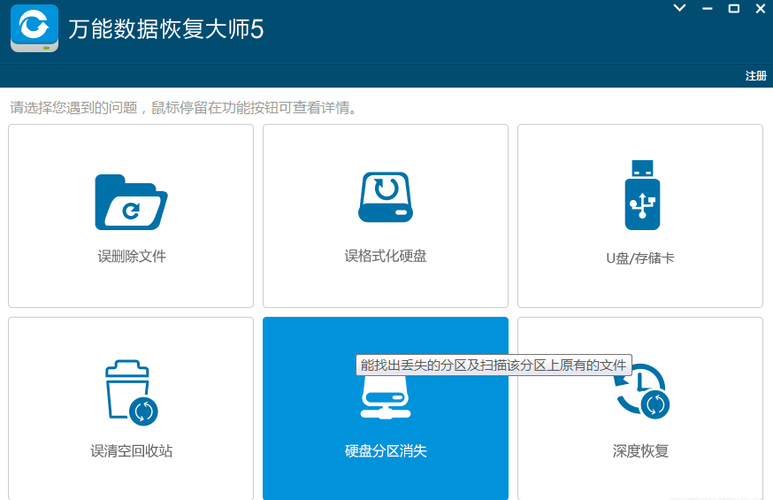Image resolution: width=773 pixels, height=500 pixels.
Task: Open the title bar dropdown arrow menu
Action: pos(680,8)
